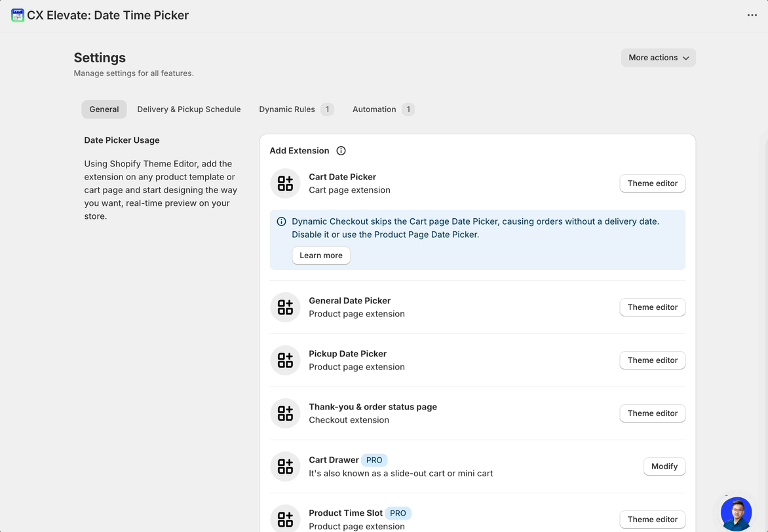Click the CX Elevate app logo icon
Image resolution: width=768 pixels, height=532 pixels.
[x=18, y=15]
